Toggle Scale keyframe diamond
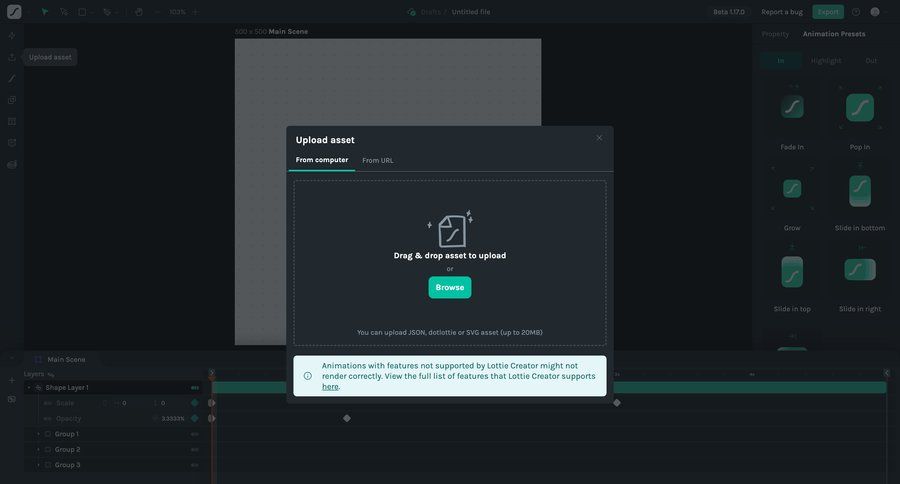 [195, 403]
